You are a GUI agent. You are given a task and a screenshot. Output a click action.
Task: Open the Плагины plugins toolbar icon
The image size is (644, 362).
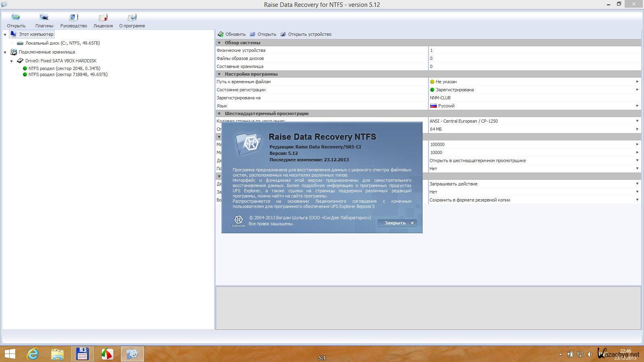click(x=44, y=18)
